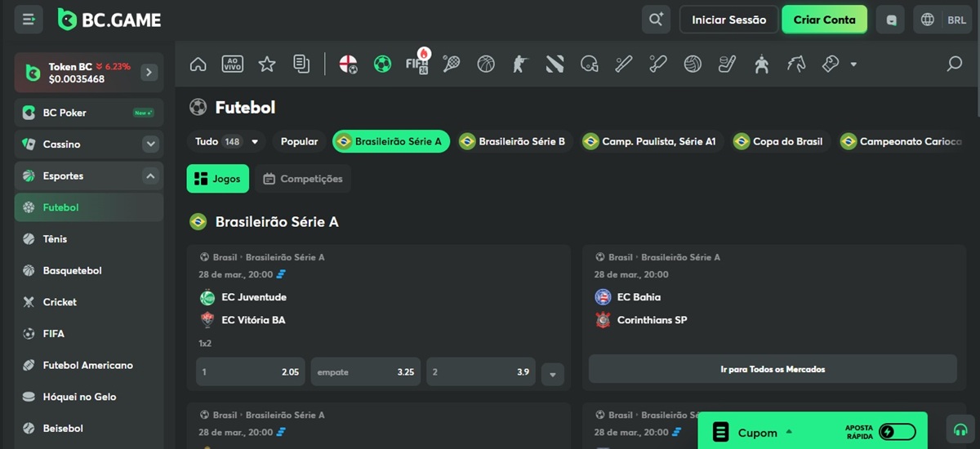Click the Criar Conta button
This screenshot has height=449, width=980.
pyautogui.click(x=825, y=20)
